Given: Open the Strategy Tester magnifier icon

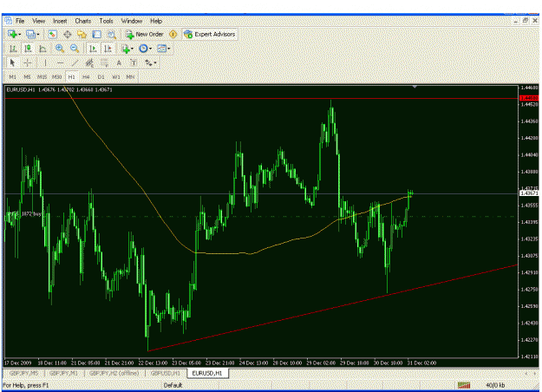Looking at the screenshot, I should click(112, 34).
